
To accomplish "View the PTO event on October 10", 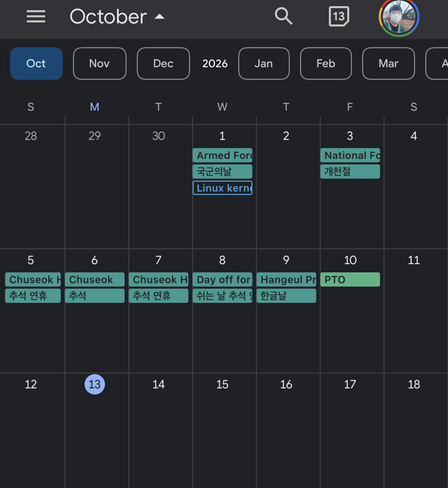I will coord(350,279).
